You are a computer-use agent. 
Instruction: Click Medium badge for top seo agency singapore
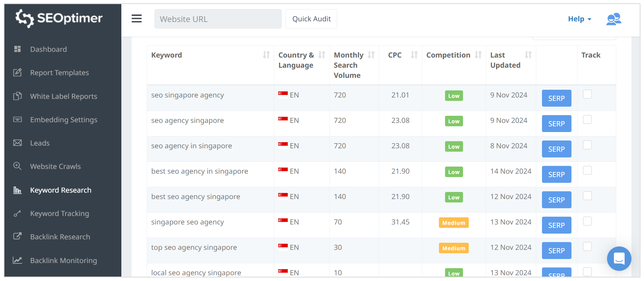click(454, 248)
